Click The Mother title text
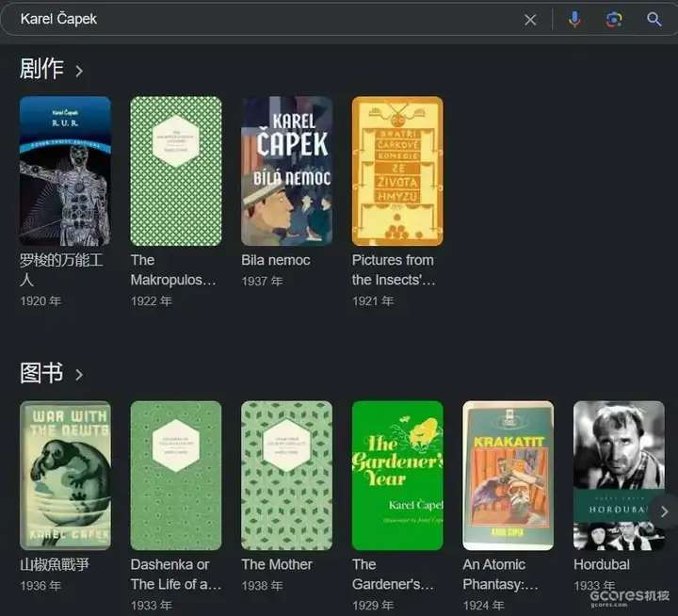Viewport: 678px width, 616px height. pyautogui.click(x=277, y=564)
